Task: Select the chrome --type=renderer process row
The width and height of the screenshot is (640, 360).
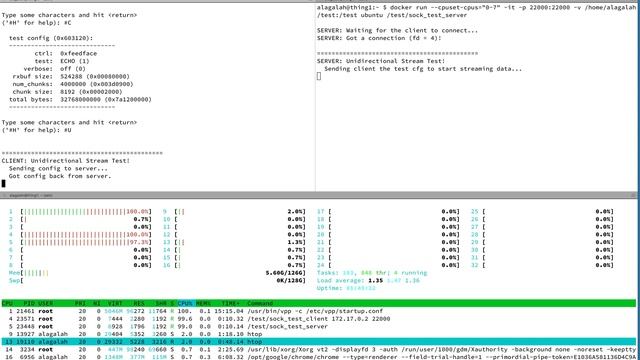Action: pyautogui.click(x=319, y=357)
